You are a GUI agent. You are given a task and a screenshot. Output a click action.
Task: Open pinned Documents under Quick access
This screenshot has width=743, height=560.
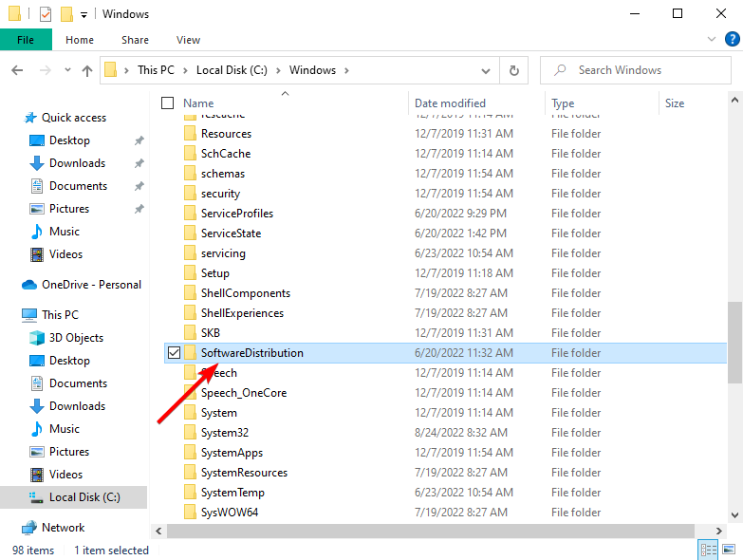coord(78,186)
